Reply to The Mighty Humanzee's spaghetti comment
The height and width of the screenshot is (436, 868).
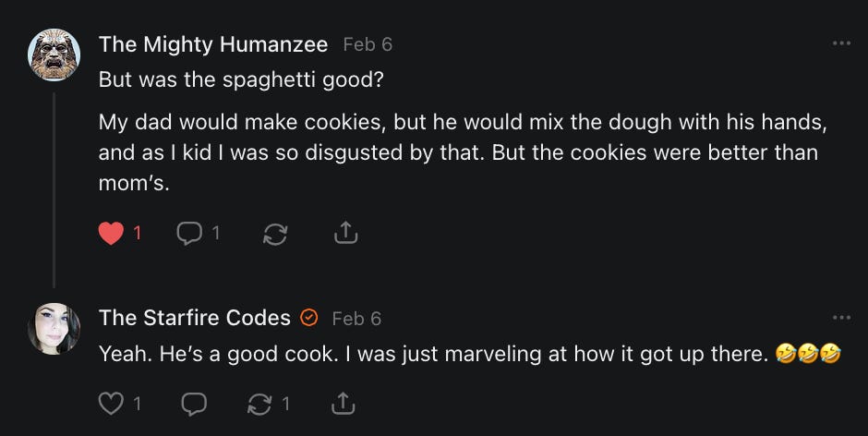pos(189,234)
